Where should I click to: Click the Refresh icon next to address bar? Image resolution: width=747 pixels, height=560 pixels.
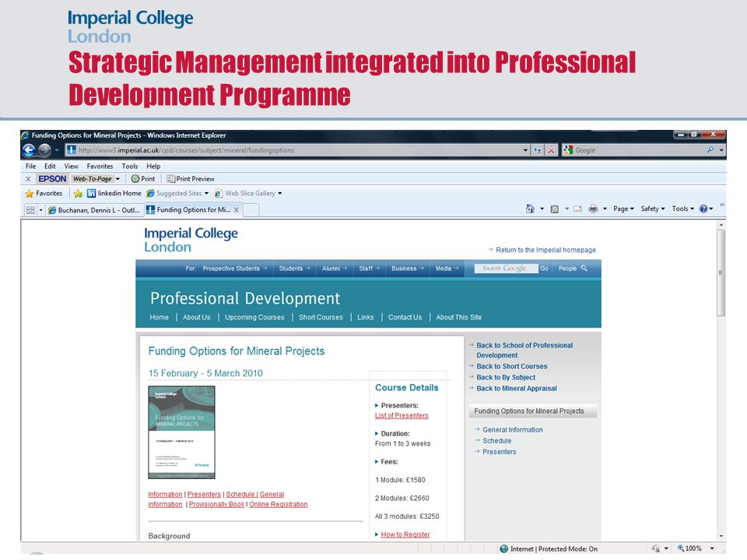tap(538, 150)
